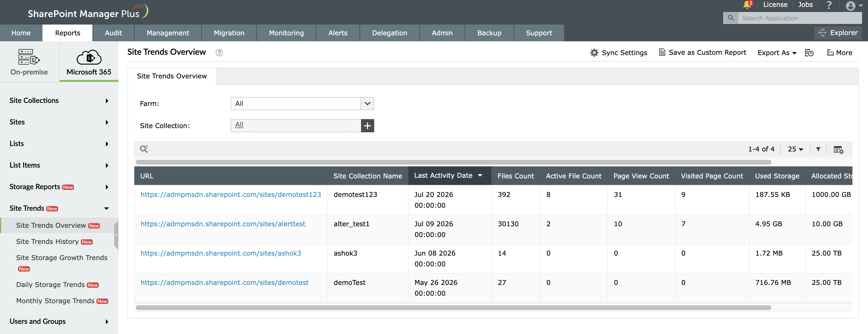868x334 pixels.
Task: Click the help icon beside Site Trends Overview
Action: coord(219,53)
